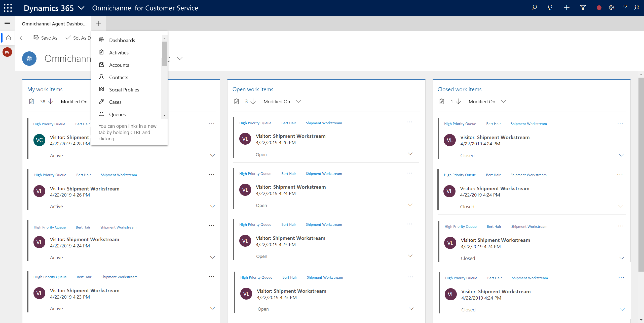This screenshot has height=323, width=644.
Task: Click the Queues icon in navigation menu
Action: click(102, 114)
